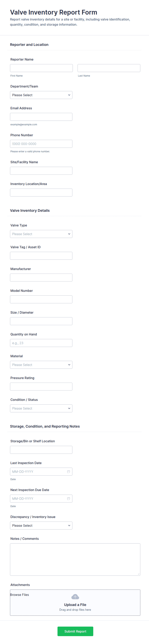Focus the Site/Facility Name field
The image size is (149, 644).
tap(41, 171)
